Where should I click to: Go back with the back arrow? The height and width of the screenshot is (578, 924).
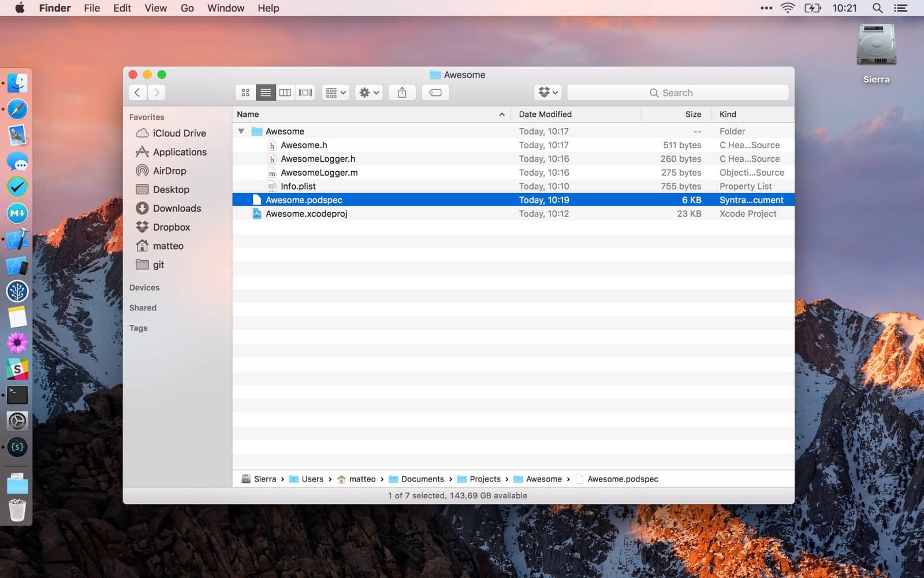(137, 92)
